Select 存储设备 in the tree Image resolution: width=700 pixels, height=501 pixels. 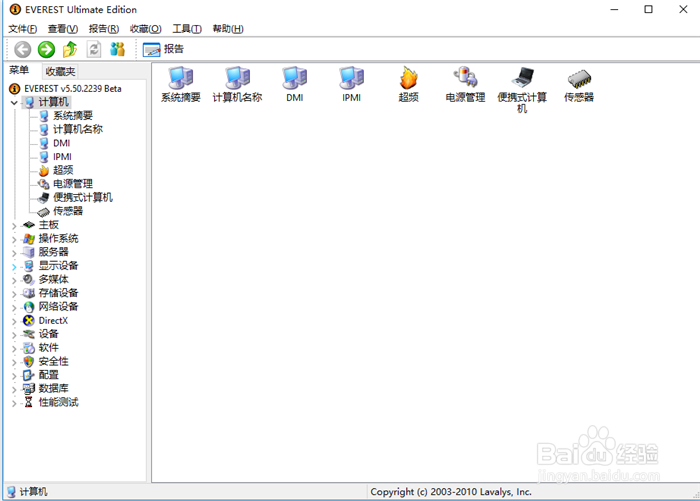click(58, 293)
